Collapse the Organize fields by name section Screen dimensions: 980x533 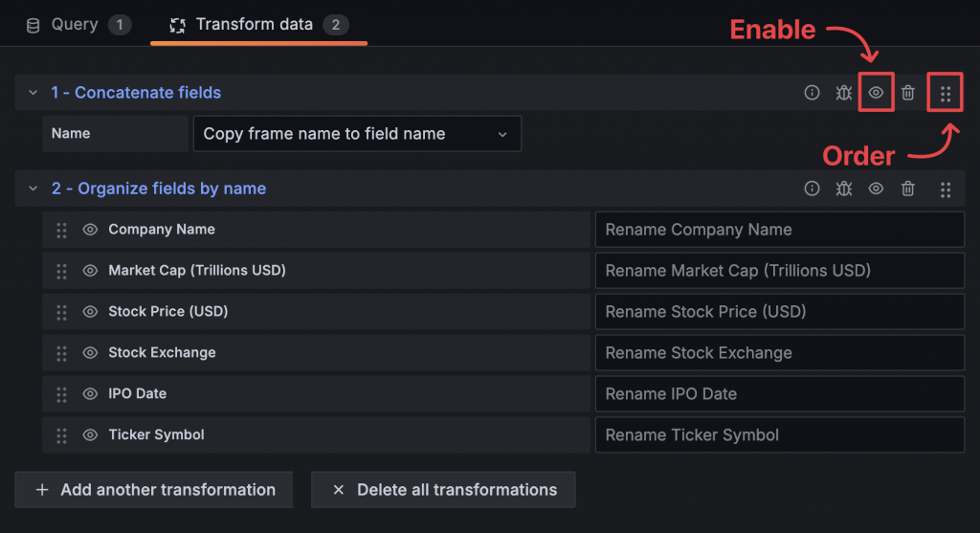coord(33,189)
